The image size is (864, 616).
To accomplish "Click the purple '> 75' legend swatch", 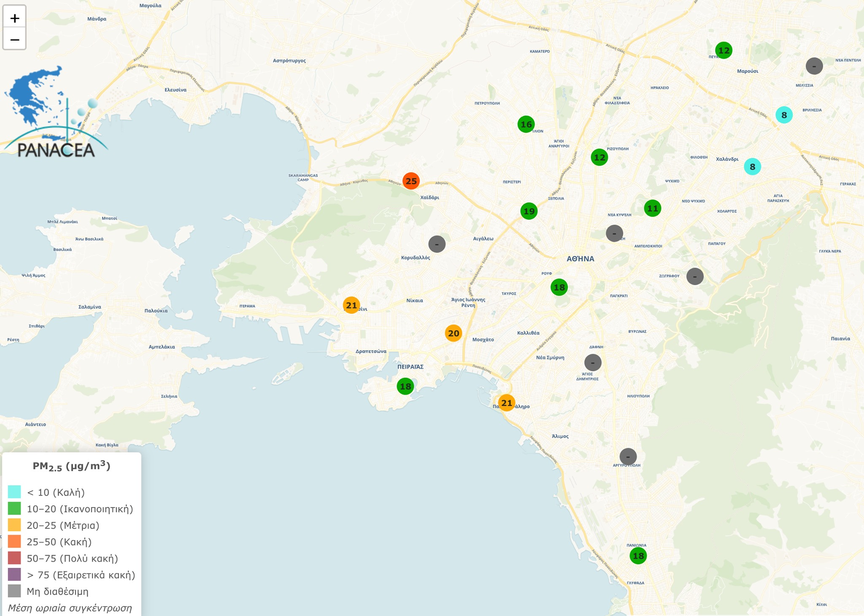I will click(14, 575).
